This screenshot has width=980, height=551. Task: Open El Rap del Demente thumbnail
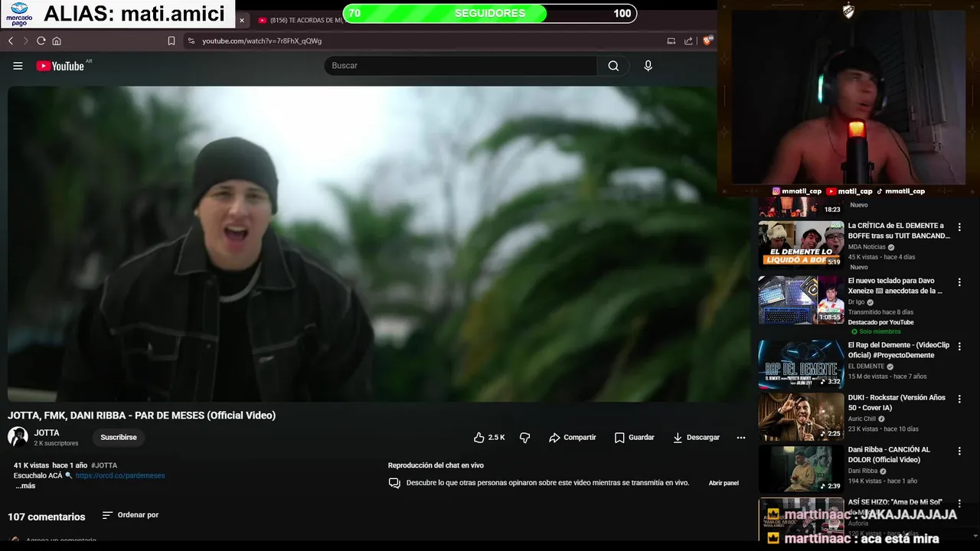point(801,364)
